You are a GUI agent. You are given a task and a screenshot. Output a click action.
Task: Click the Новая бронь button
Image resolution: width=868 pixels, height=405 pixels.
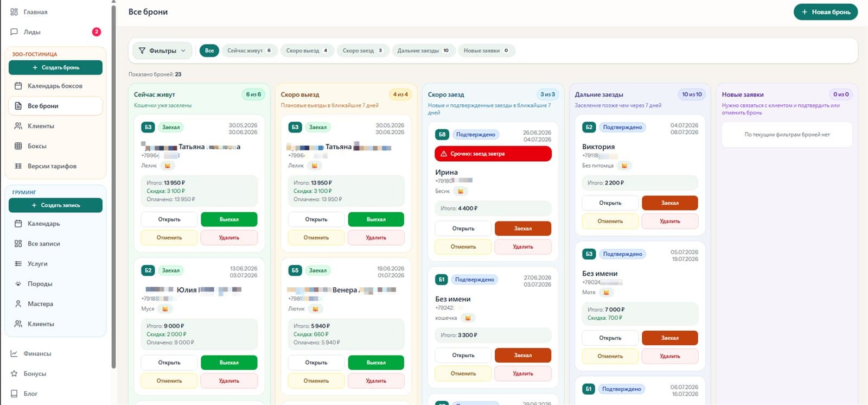(825, 12)
